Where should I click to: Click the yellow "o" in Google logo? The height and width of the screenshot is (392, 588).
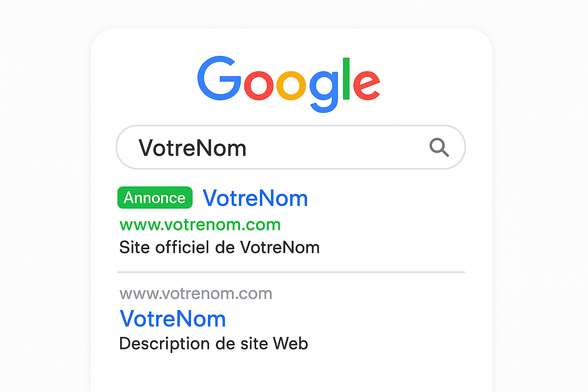pyautogui.click(x=291, y=85)
